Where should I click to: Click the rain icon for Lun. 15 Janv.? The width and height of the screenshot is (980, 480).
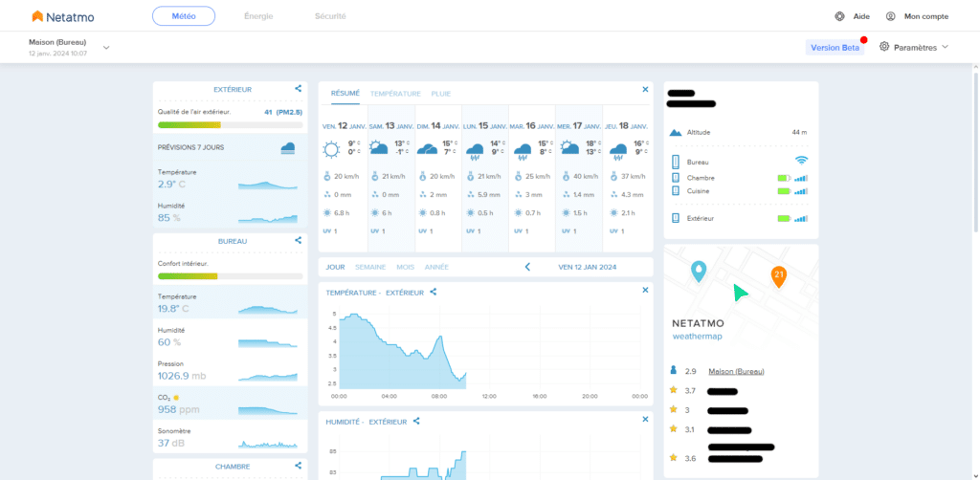pos(474,151)
